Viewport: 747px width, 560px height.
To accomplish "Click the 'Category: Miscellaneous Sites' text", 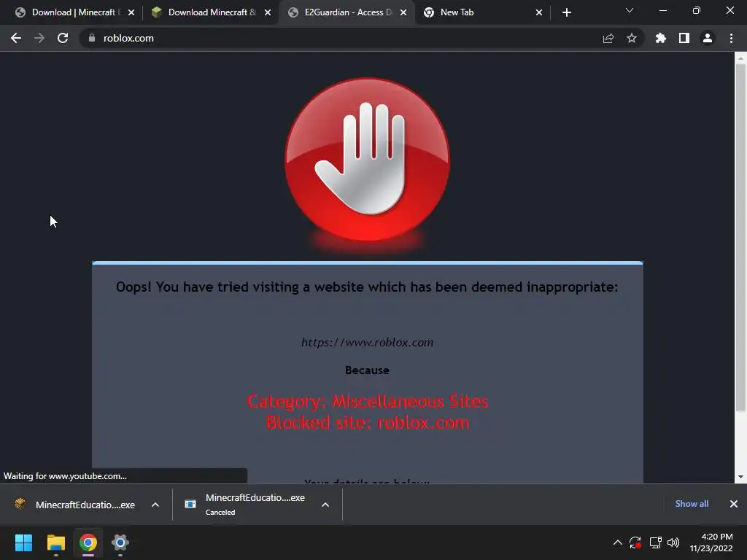I will click(x=368, y=402).
